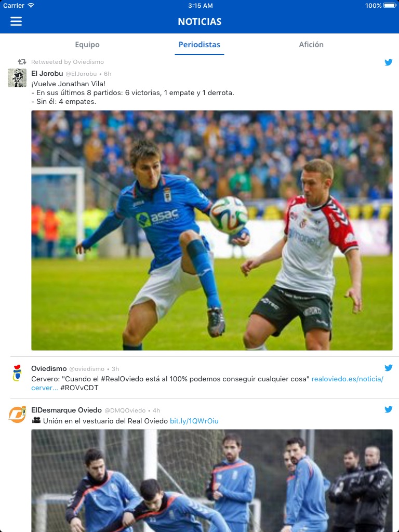Tap the video camera icon in tweet

pyautogui.click(x=36, y=420)
